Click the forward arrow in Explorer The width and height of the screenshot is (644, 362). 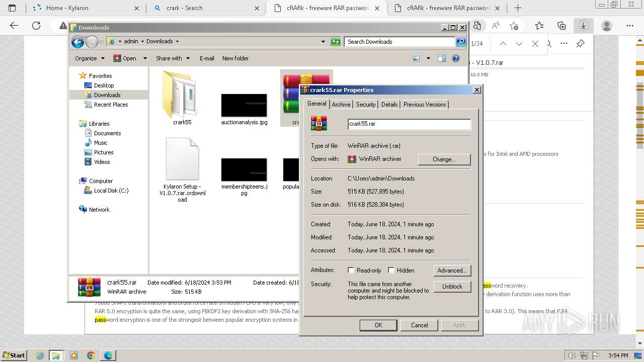click(92, 42)
